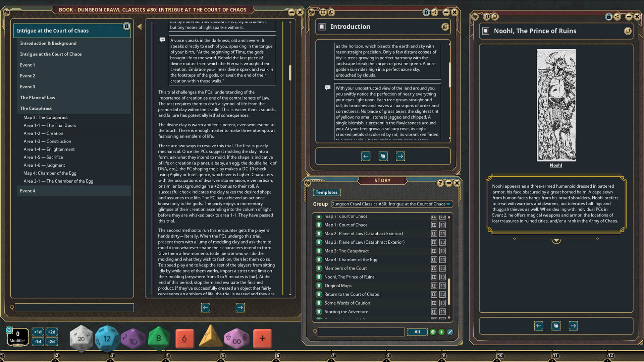Click the book text scrollbar handle

tap(290, 72)
